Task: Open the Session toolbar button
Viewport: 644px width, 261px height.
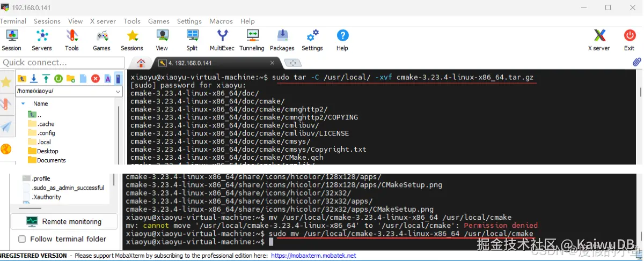Action: click(x=11, y=40)
